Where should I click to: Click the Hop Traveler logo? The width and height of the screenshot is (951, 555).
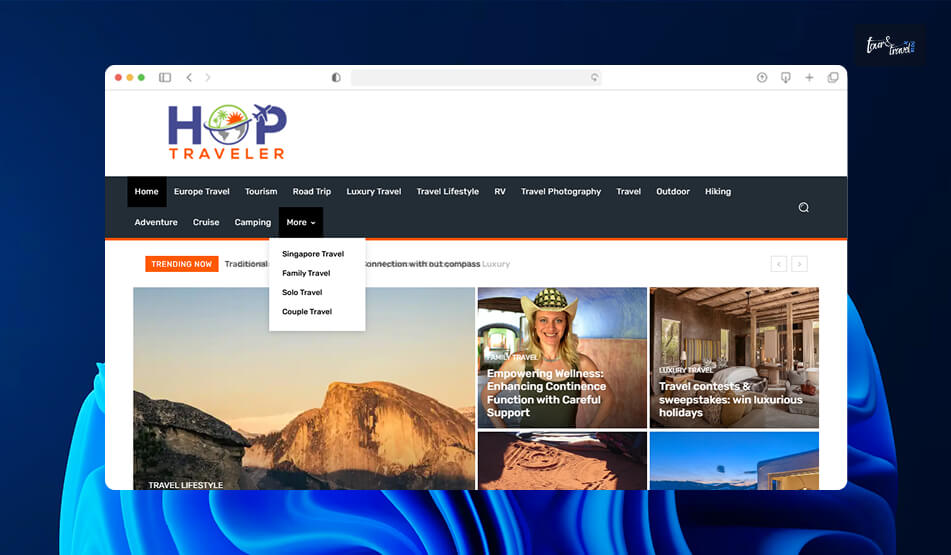coord(227,132)
